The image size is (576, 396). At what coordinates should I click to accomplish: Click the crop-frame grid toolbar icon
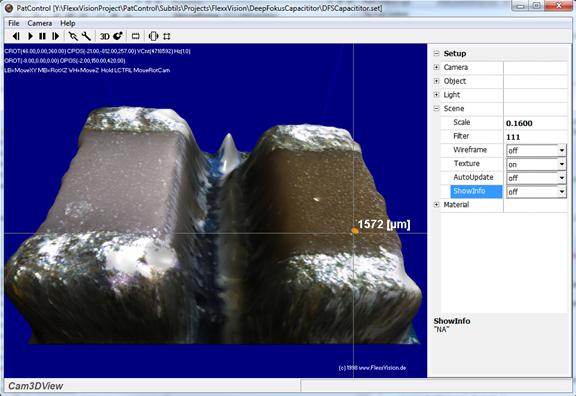[x=167, y=36]
